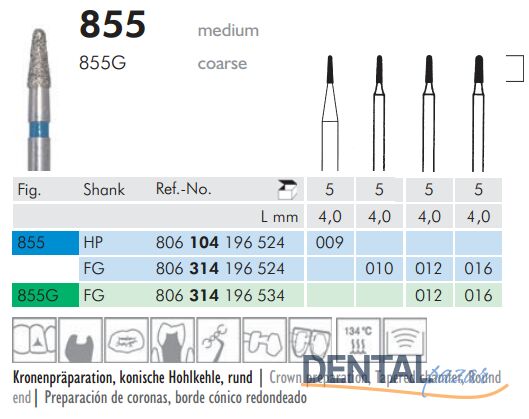Click the bur silhouette above the 012 column
Screen dimensions: 529x419
(x=429, y=113)
